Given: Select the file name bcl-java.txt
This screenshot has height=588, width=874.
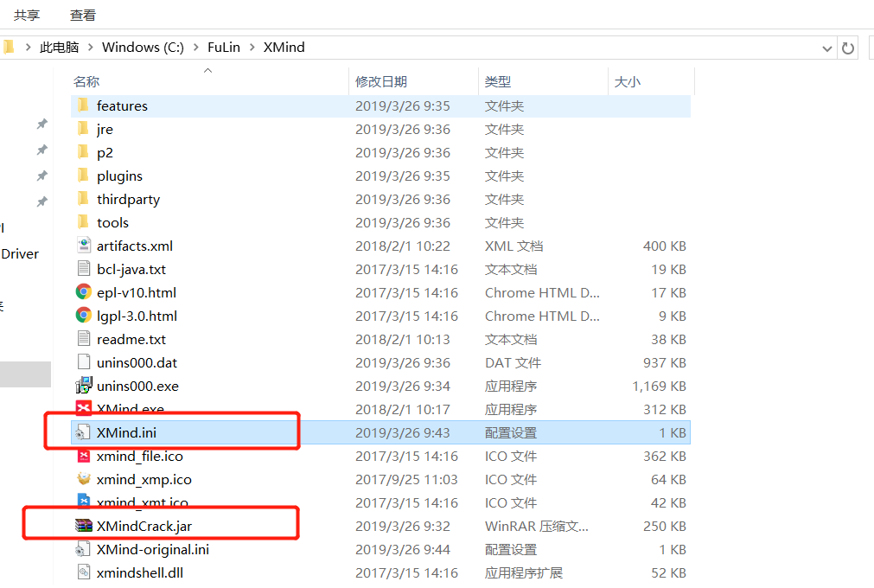Looking at the screenshot, I should tap(131, 269).
